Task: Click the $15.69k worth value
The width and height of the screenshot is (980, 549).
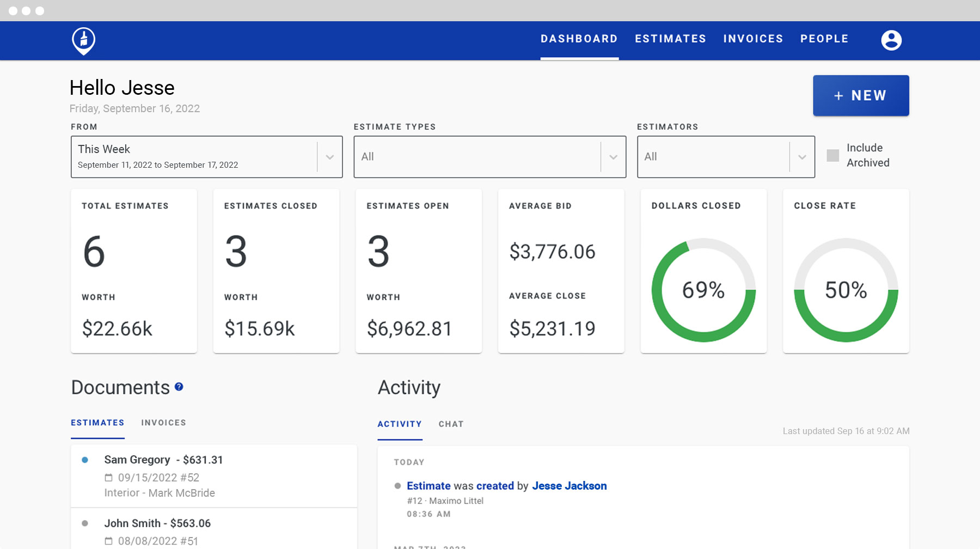Action: pos(260,328)
